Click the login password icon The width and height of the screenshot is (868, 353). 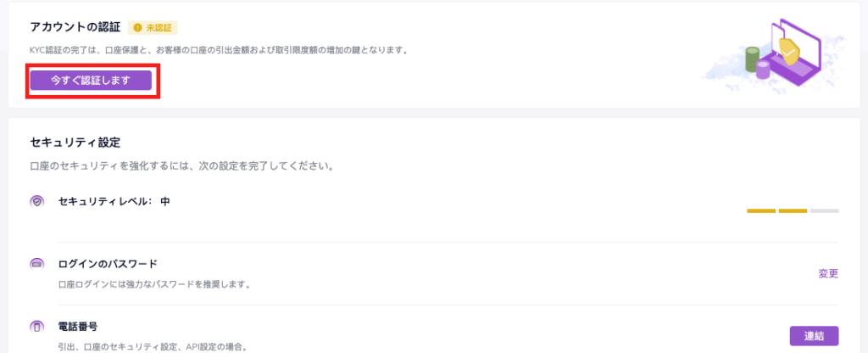point(37,265)
